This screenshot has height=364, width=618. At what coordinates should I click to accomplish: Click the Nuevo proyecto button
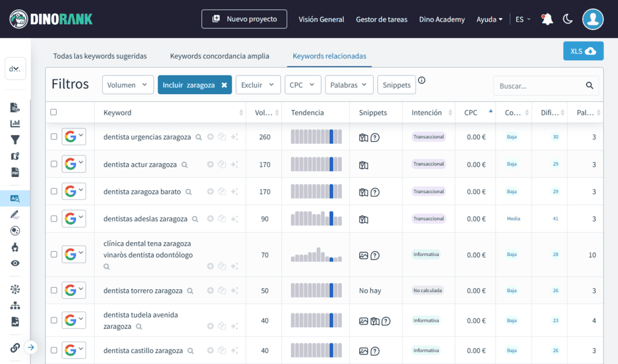pyautogui.click(x=244, y=19)
